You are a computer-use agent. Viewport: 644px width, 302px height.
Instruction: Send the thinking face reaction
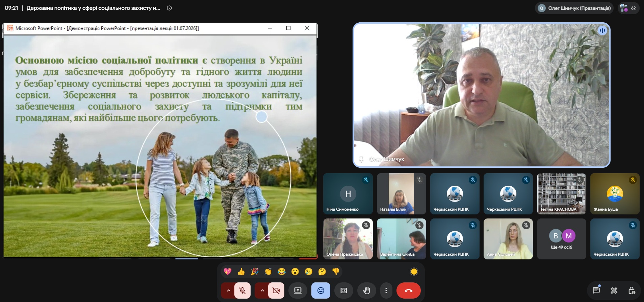[322, 272]
